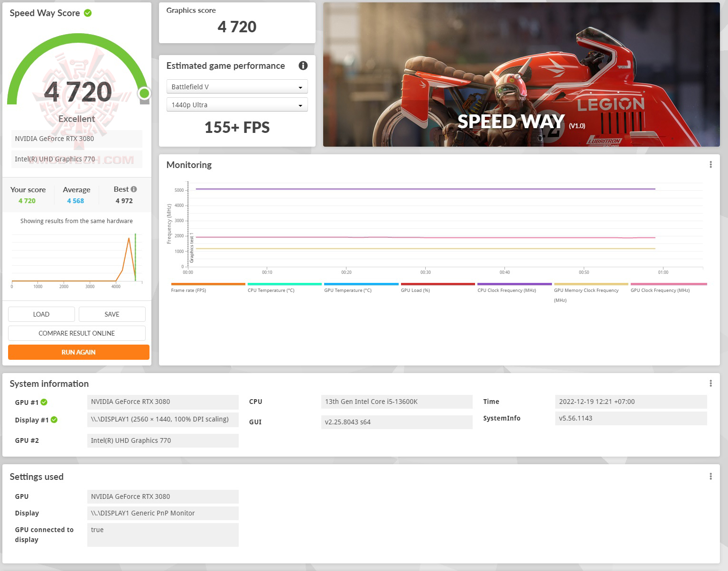Toggle GPU Load (%) legend
This screenshot has height=571, width=728.
click(x=438, y=288)
